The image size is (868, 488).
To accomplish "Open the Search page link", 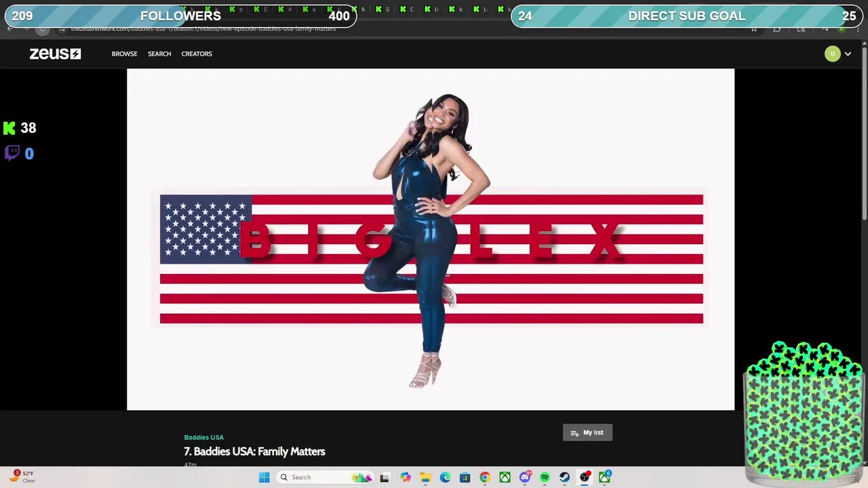I will (159, 54).
